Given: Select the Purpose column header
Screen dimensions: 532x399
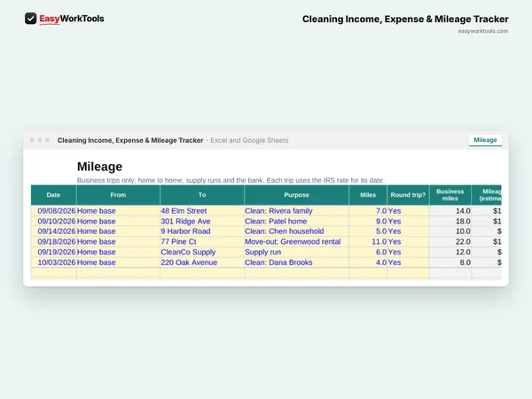Looking at the screenshot, I should click(296, 195).
